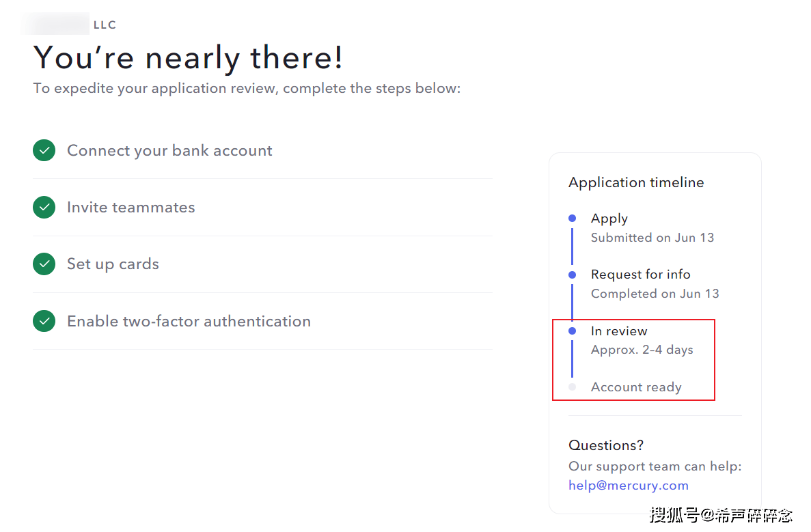
Task: Email support at help@mercury.com link
Action: [628, 486]
